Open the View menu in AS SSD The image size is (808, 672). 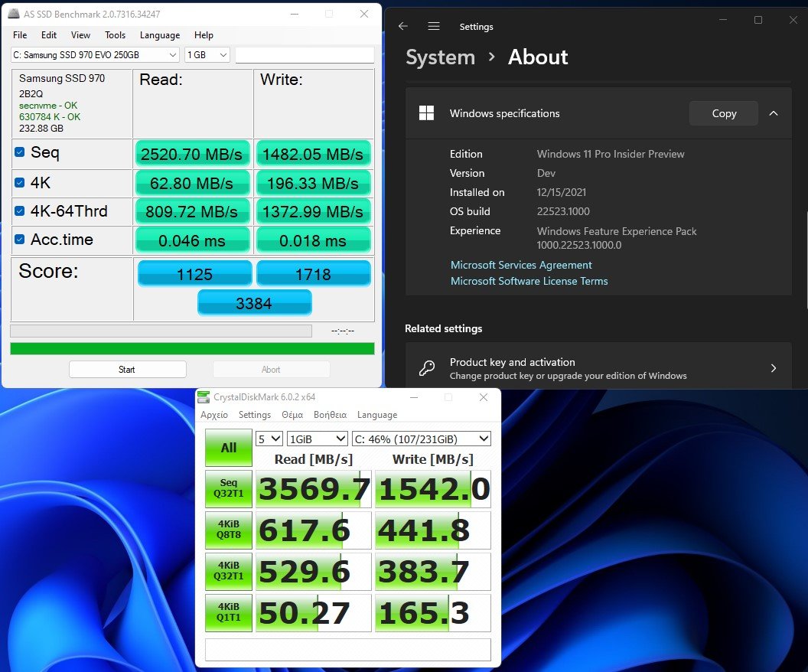[x=80, y=35]
